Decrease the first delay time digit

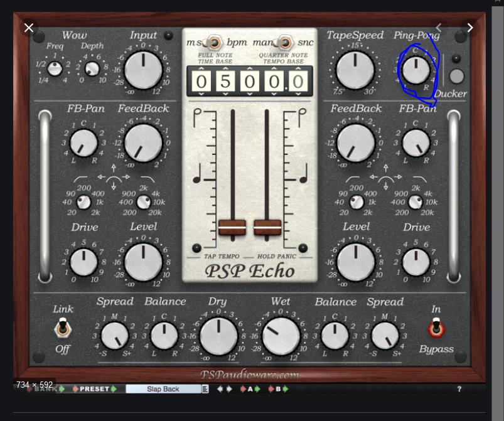[201, 94]
